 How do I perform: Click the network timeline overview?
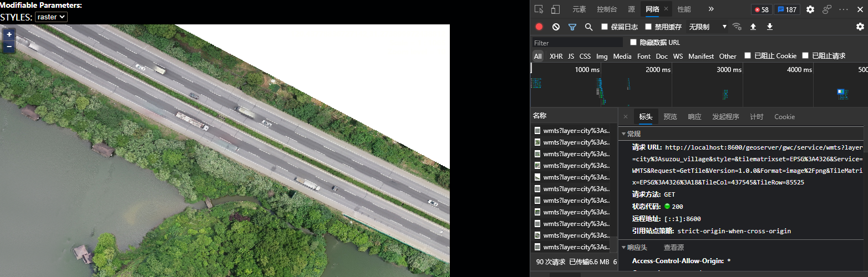click(699, 84)
